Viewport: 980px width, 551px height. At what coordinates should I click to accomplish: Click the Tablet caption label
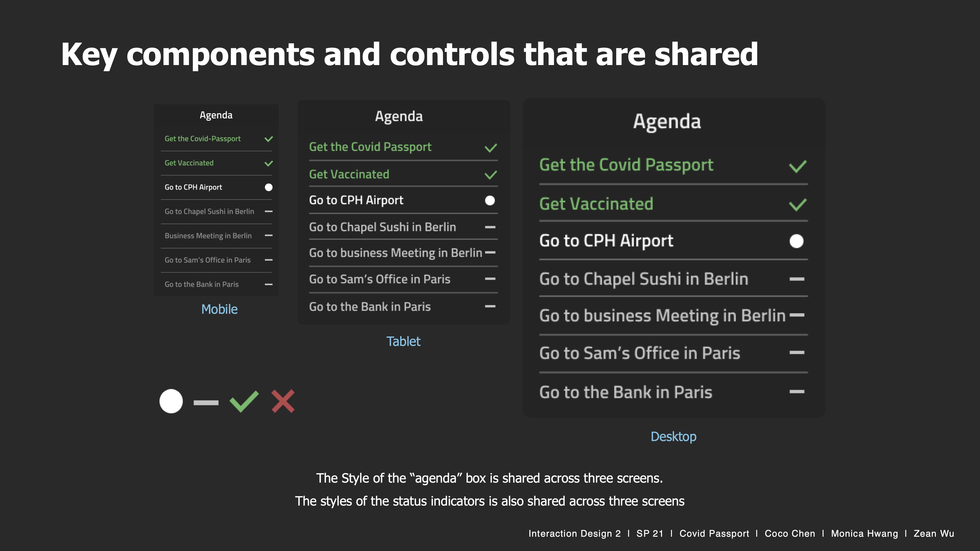click(x=403, y=341)
